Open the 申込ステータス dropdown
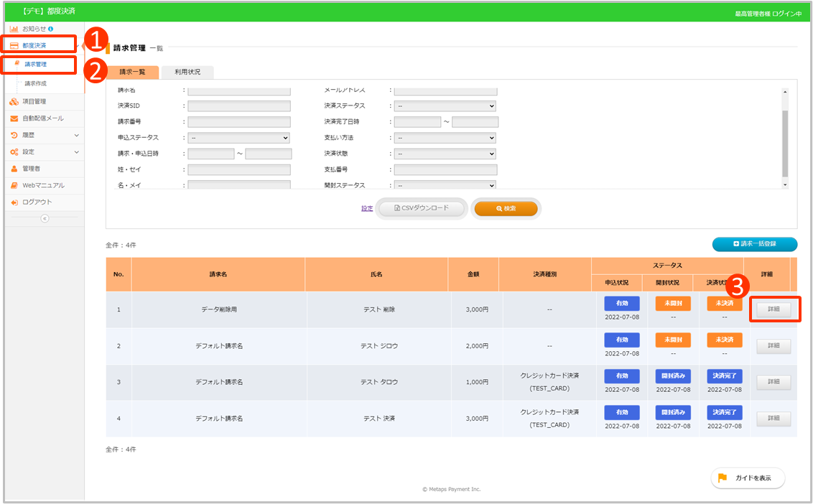Viewport: 813px width, 504px height. coord(238,138)
